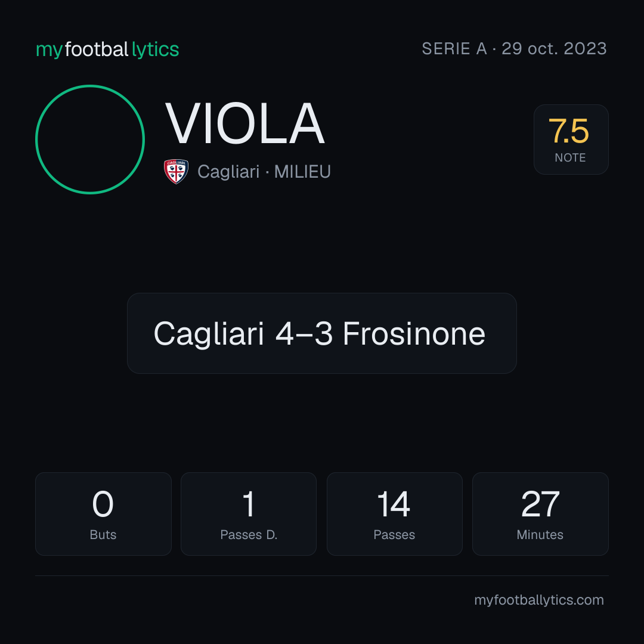The image size is (644, 644).
Task: Click the VIOLA player name heading
Action: point(245,123)
